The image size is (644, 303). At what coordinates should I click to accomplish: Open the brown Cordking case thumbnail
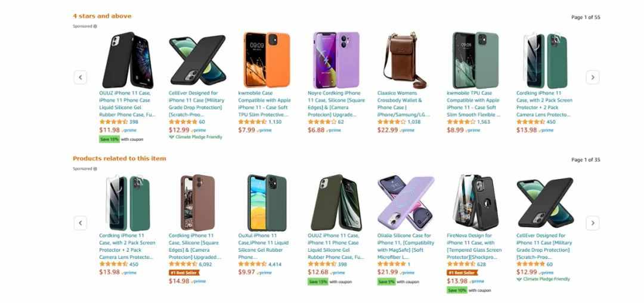click(x=197, y=203)
